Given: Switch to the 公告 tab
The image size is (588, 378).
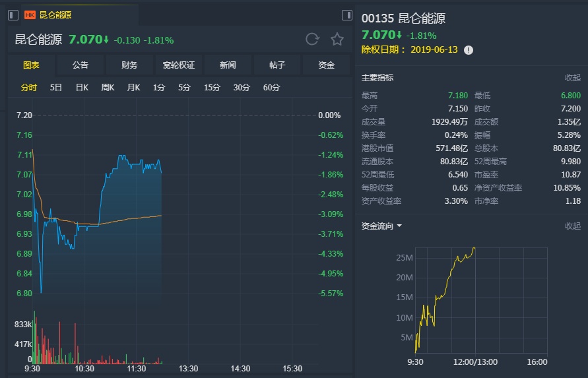Looking at the screenshot, I should pyautogui.click(x=80, y=65).
